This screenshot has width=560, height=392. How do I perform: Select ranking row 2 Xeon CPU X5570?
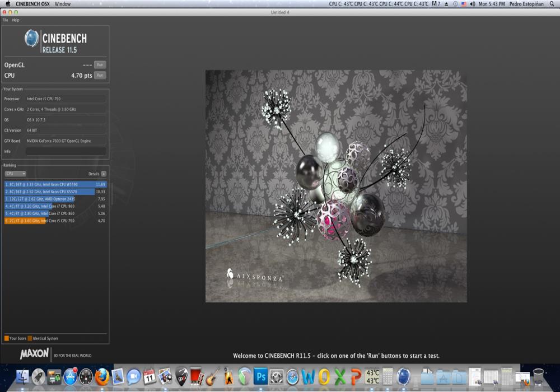(x=55, y=192)
